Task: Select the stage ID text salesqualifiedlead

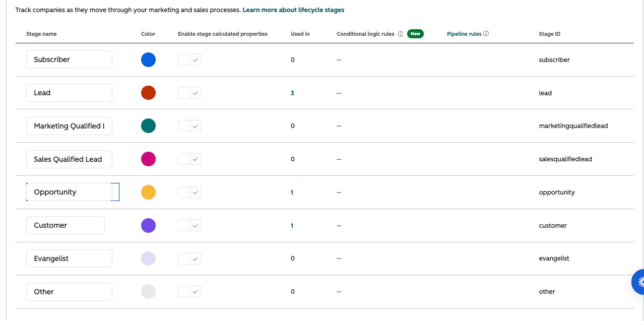Action: point(565,159)
